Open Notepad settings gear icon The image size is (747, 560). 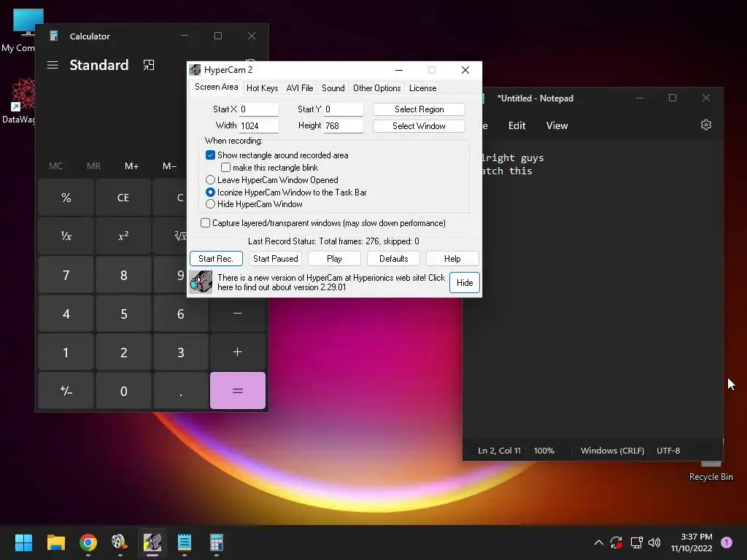point(706,125)
